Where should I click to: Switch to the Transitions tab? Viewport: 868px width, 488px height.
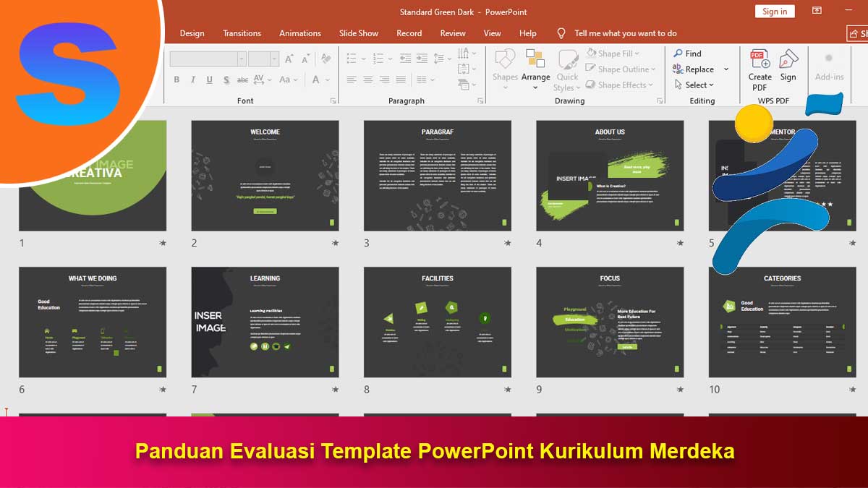point(242,33)
